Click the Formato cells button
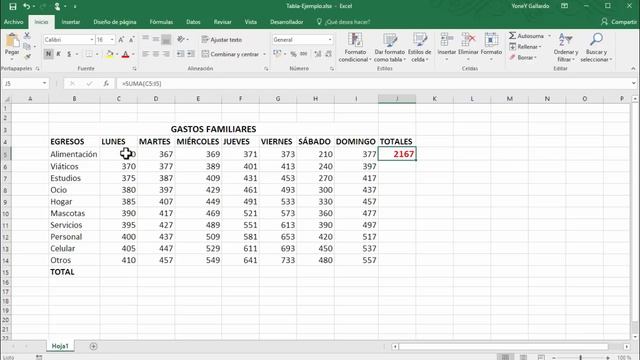 tap(491, 48)
